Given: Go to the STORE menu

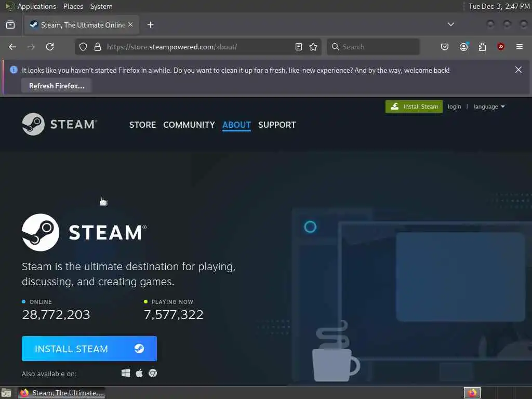Looking at the screenshot, I should click(142, 125).
